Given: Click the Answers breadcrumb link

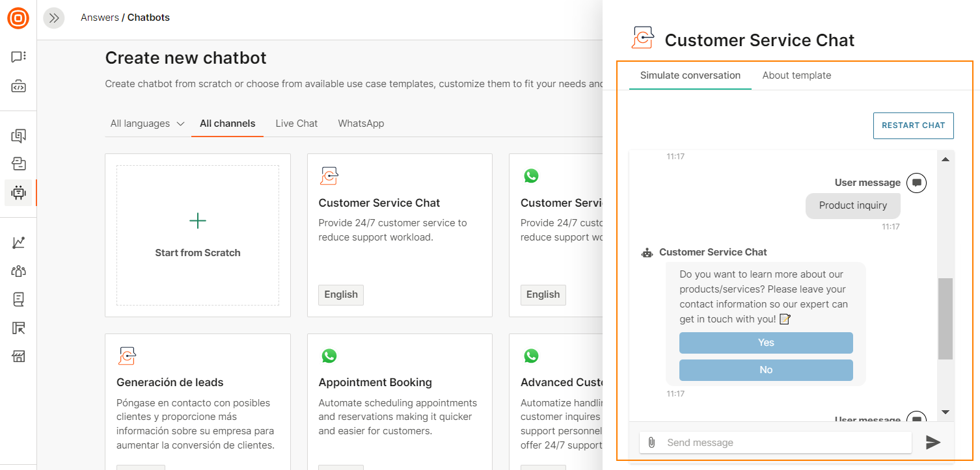Looking at the screenshot, I should (x=100, y=18).
